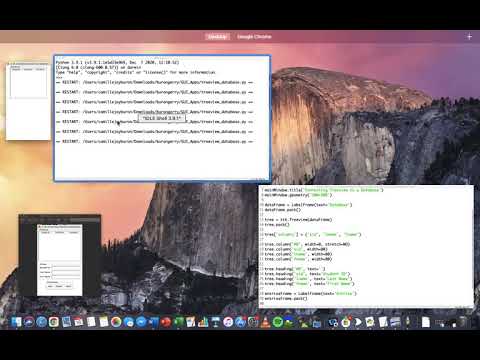Open VLC cone icon in the dock
The height and width of the screenshot is (360, 480).
coord(265,322)
